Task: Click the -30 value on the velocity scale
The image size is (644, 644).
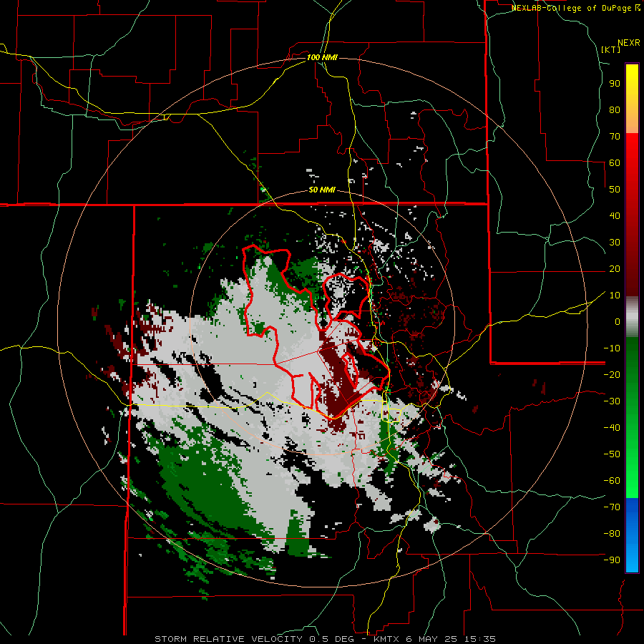Action: [x=612, y=401]
